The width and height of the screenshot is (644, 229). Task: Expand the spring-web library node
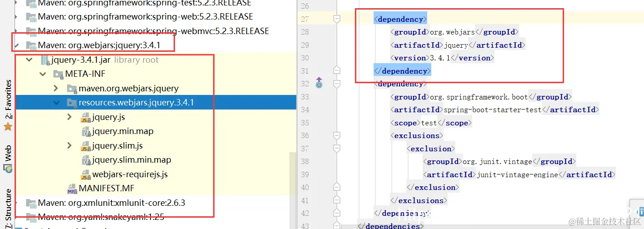pyautogui.click(x=16, y=17)
